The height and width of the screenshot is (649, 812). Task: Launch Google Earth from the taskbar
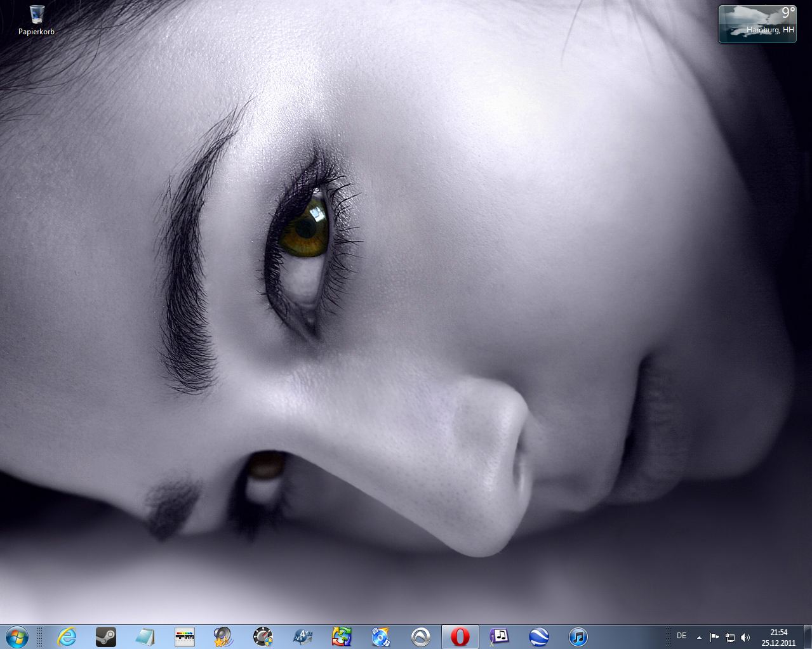pos(539,636)
